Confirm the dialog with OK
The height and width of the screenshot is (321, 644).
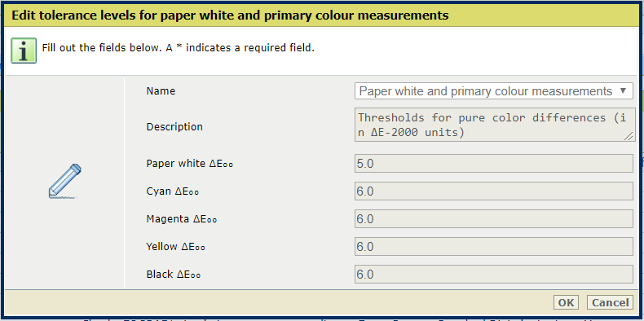tap(566, 302)
